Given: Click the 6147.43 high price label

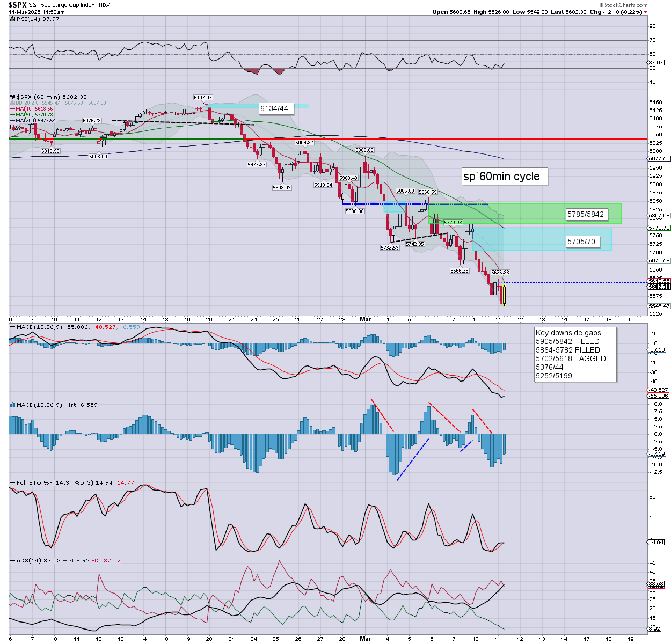Looking at the screenshot, I should tap(203, 98).
